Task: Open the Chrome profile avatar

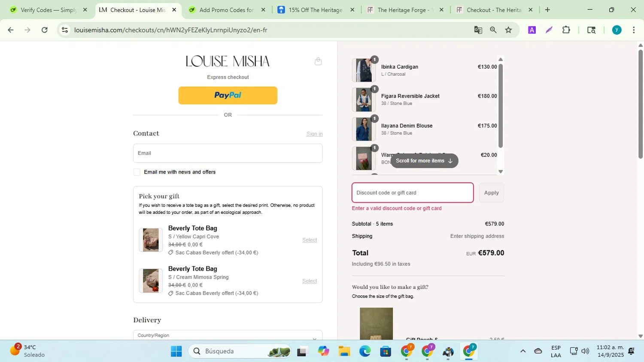Action: coord(617,30)
